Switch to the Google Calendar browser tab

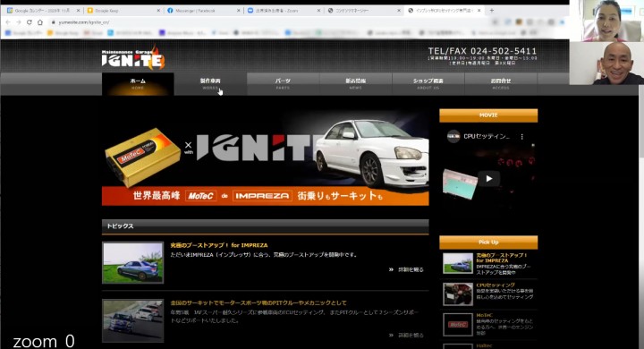coord(41,11)
